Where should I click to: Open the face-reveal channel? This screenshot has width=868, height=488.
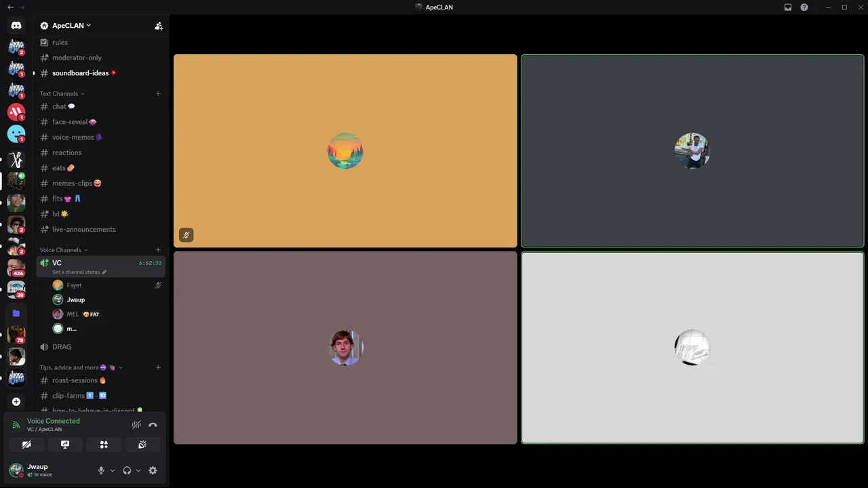point(100,122)
